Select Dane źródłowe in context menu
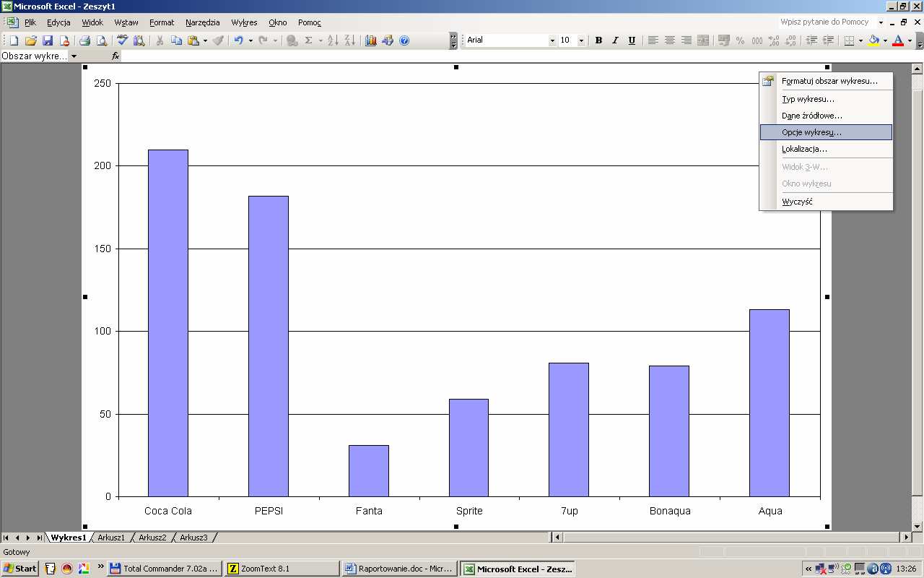 [x=826, y=116]
